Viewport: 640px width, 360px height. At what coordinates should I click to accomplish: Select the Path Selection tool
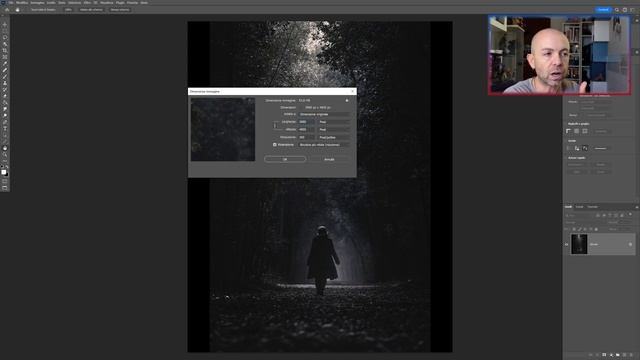click(x=5, y=135)
